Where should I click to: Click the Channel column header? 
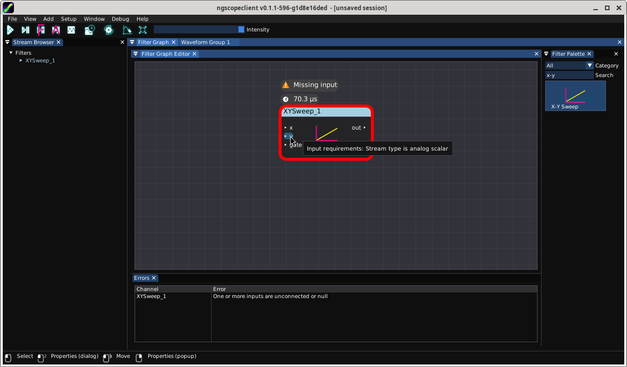(147, 289)
